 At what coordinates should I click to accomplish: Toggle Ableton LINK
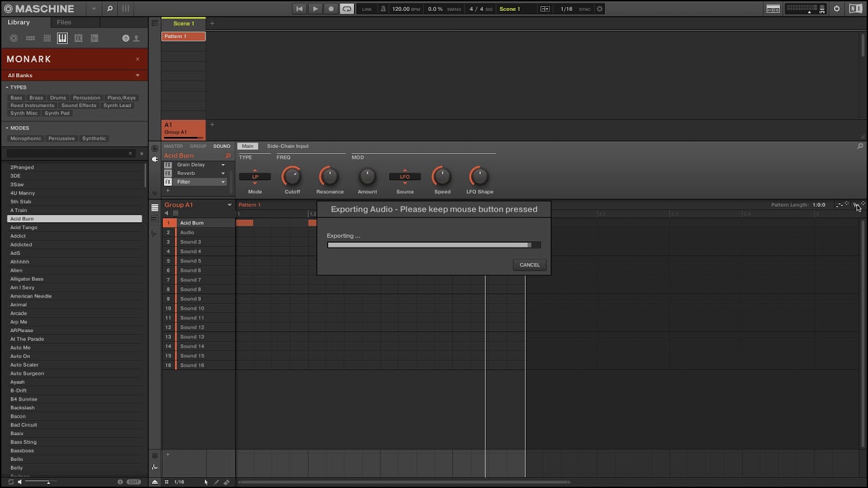coord(367,9)
